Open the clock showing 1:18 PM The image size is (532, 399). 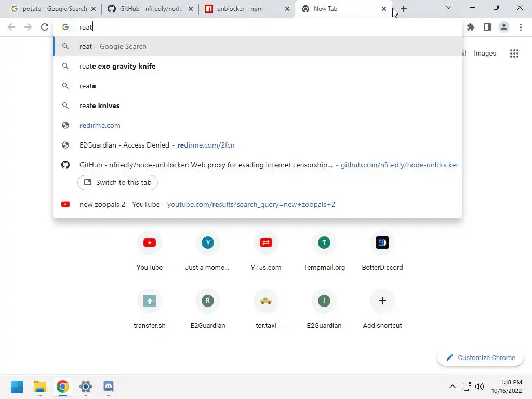click(507, 387)
